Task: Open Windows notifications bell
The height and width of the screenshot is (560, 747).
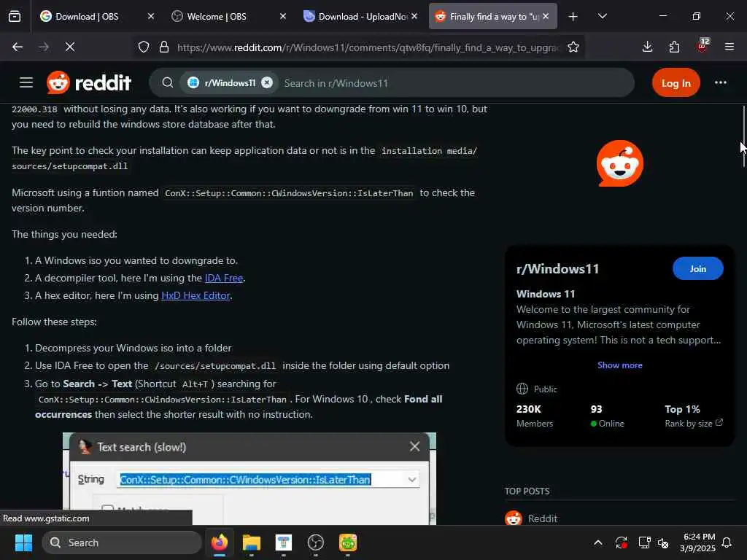Action: click(727, 542)
